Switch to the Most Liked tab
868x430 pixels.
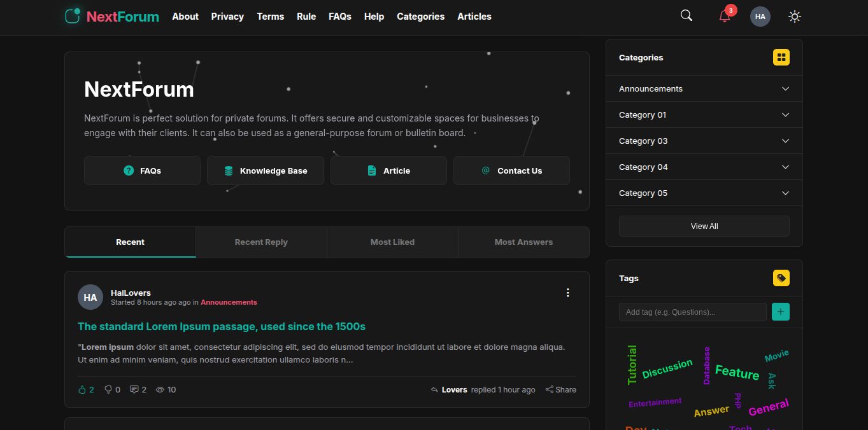pos(392,242)
